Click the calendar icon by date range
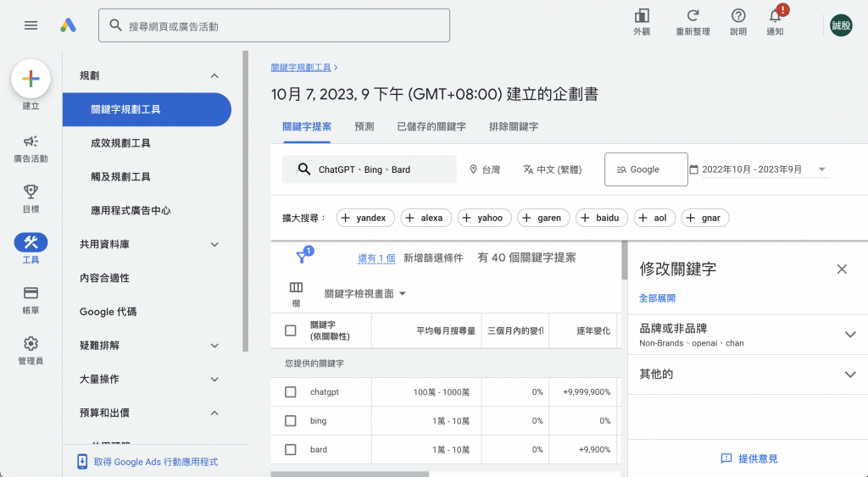 point(693,169)
